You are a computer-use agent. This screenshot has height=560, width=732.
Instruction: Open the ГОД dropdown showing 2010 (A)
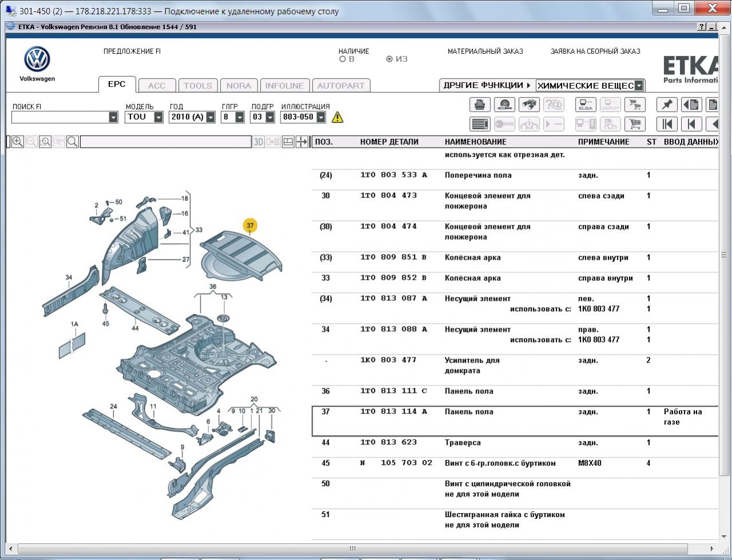211,117
